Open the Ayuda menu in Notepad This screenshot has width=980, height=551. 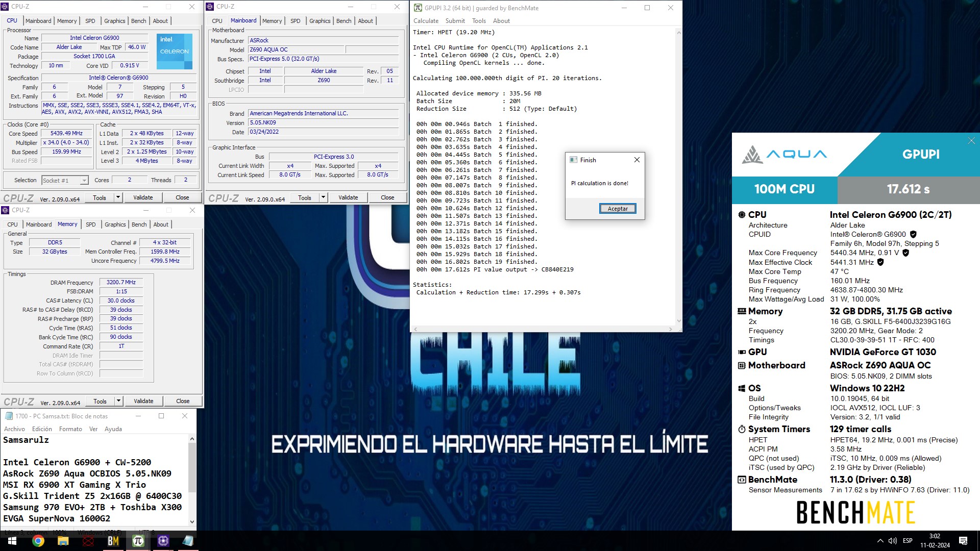coord(113,429)
